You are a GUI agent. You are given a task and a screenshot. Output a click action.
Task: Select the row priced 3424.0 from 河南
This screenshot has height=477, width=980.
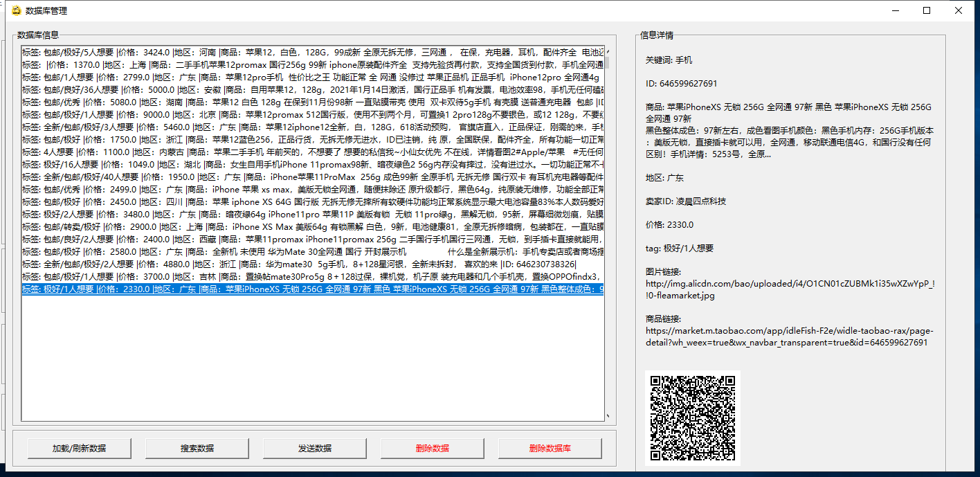point(313,52)
